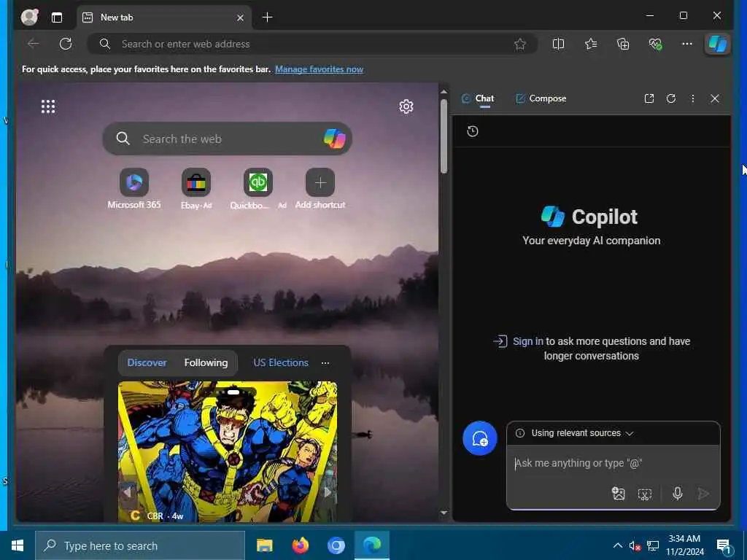Launch Chrome from the taskbar
This screenshot has height=560, width=747.
(x=336, y=545)
